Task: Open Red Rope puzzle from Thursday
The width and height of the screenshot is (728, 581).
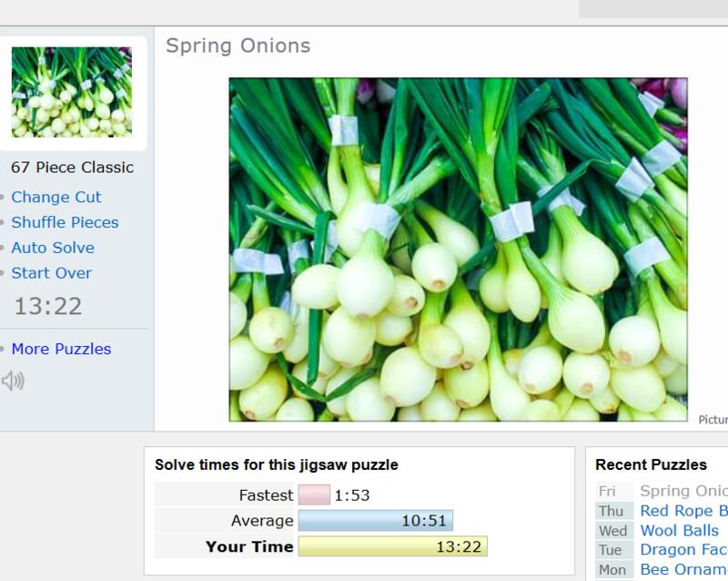Action: click(683, 510)
